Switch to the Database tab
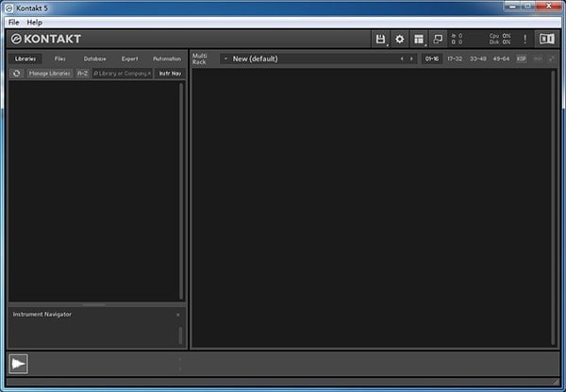This screenshot has width=566, height=392. click(x=95, y=58)
